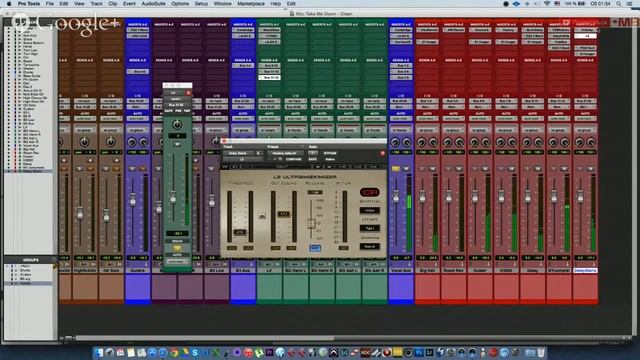Adjust the Guitars channel volume fader
The width and height of the screenshot is (640, 360).
click(x=132, y=200)
